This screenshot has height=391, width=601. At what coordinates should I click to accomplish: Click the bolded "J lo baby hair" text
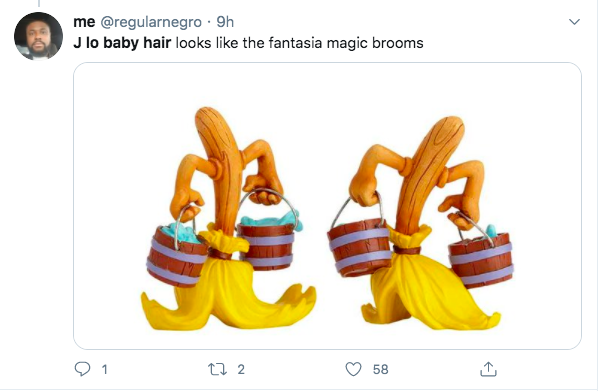(x=122, y=43)
